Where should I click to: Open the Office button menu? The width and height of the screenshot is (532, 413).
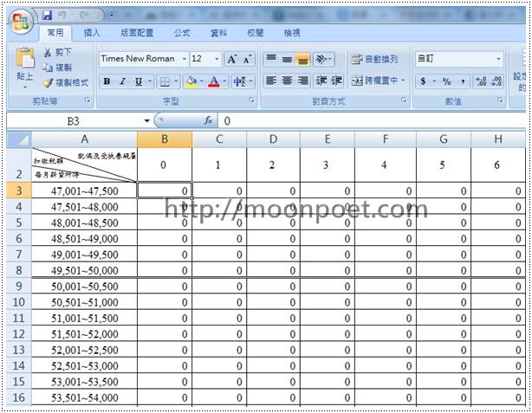(x=21, y=22)
